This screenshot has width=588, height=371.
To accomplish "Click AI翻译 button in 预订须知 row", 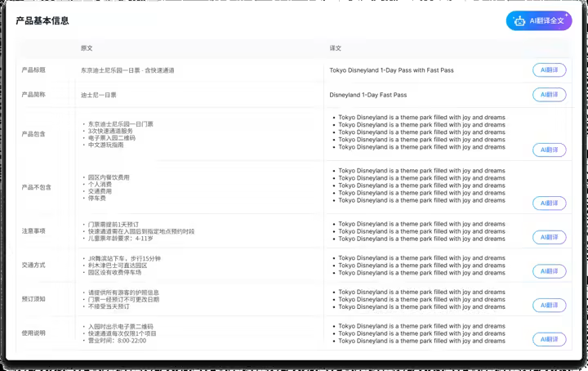I will 550,306.
